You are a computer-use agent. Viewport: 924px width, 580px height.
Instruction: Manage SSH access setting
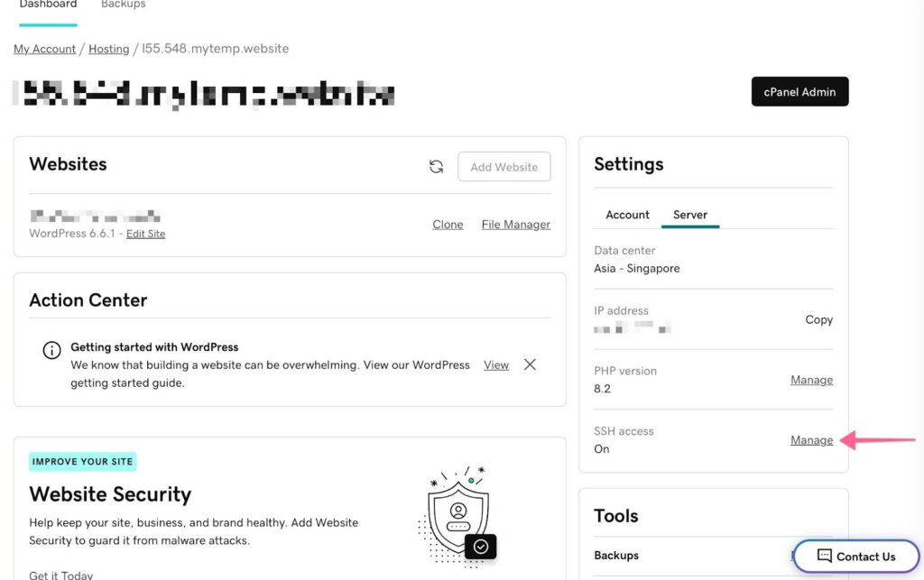coord(811,440)
